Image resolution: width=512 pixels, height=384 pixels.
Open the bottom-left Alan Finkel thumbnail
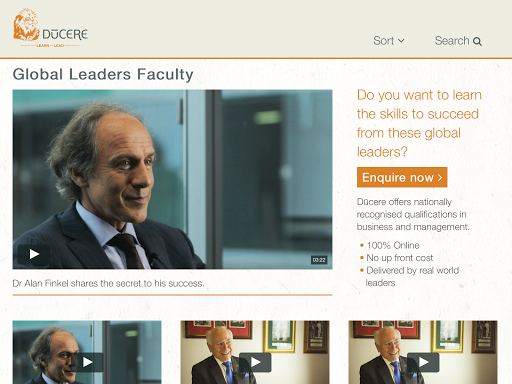[x=87, y=352]
